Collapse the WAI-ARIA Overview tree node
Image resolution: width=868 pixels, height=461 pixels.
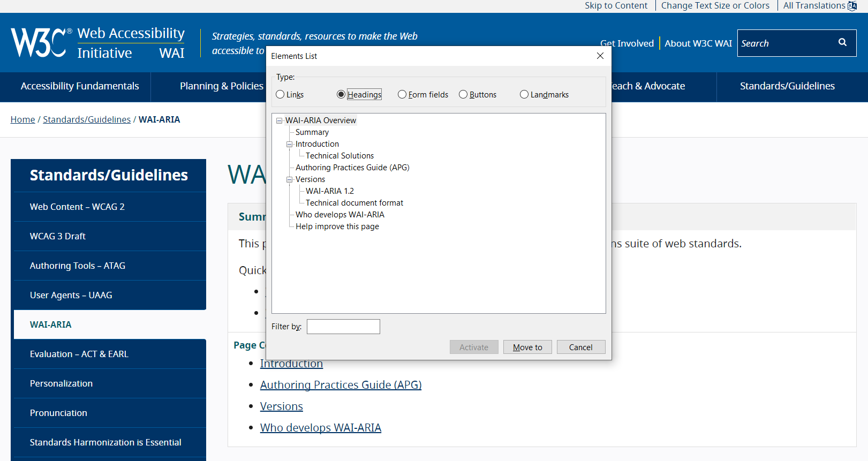click(x=279, y=120)
